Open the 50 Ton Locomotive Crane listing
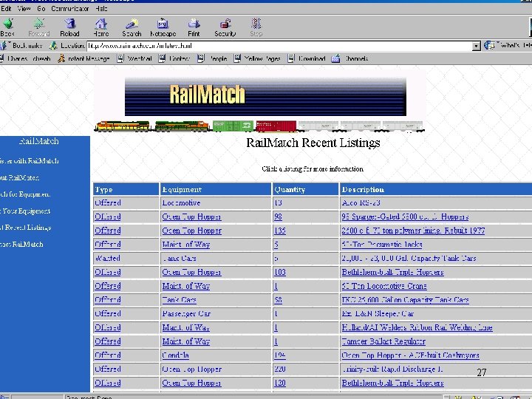 pos(384,286)
